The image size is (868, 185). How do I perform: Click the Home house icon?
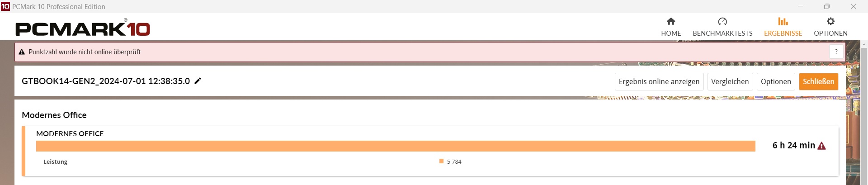click(x=671, y=21)
